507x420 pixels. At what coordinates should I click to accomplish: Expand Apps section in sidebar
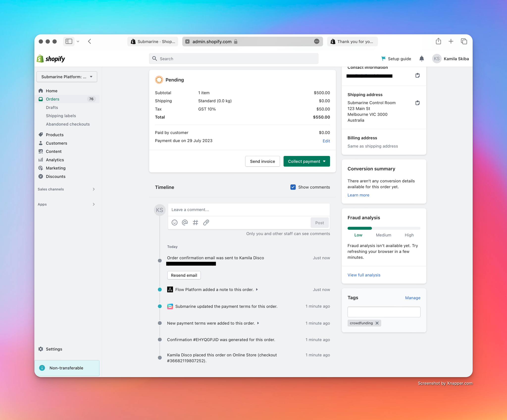tap(94, 204)
